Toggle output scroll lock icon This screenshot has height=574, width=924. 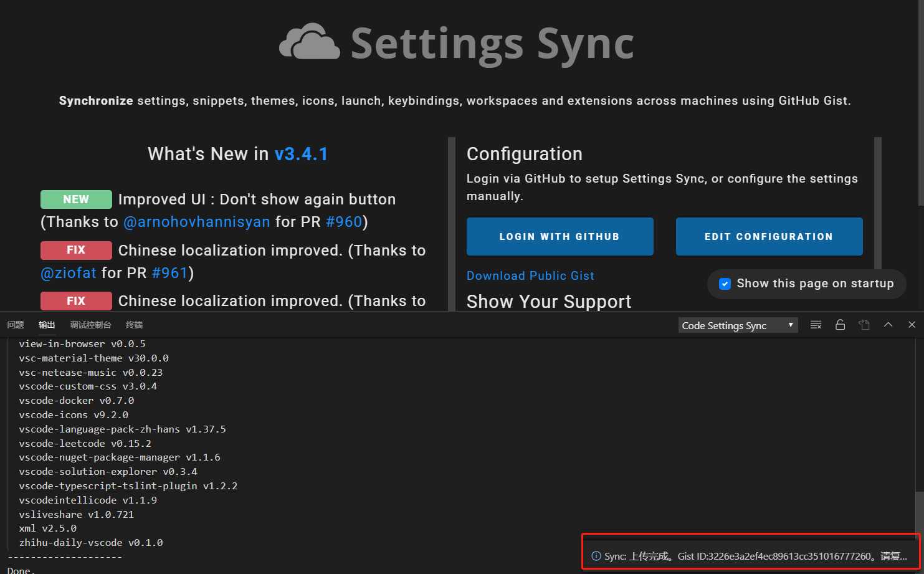tap(840, 325)
